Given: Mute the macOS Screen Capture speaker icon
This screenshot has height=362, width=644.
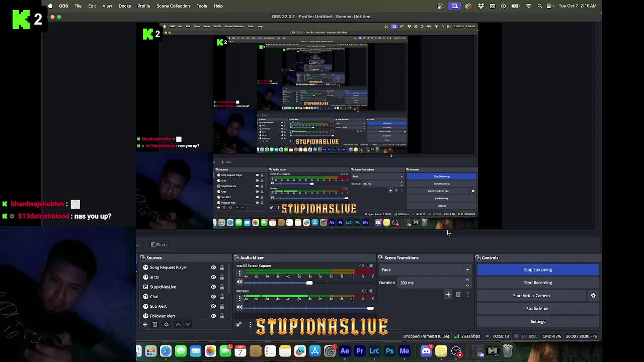Looking at the screenshot, I should 239,283.
